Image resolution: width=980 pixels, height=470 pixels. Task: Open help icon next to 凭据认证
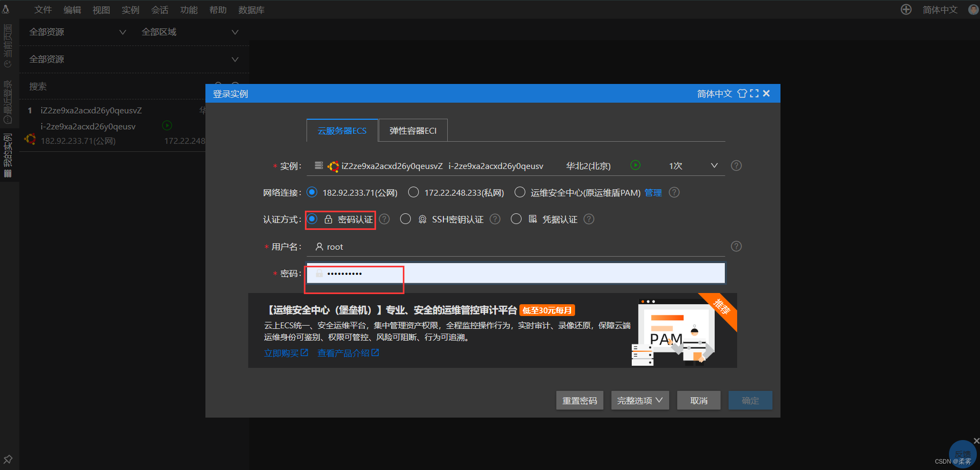coord(589,219)
